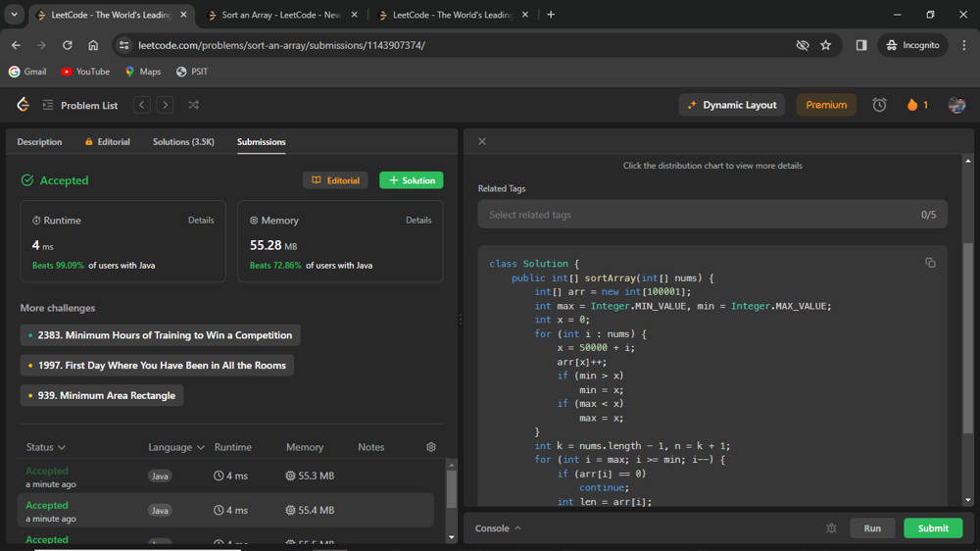Image resolution: width=980 pixels, height=551 pixels.
Task: Open the tab search dropdown arrow
Action: click(14, 14)
